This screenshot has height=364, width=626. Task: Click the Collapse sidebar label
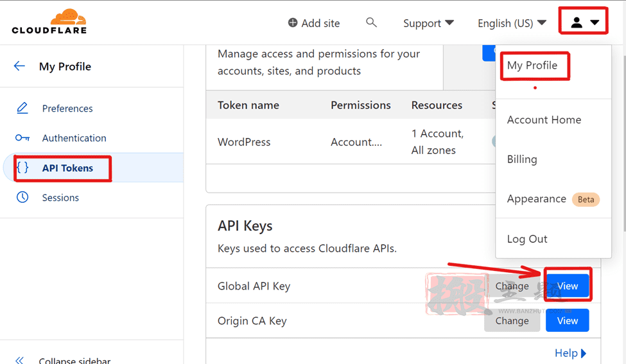tap(74, 360)
